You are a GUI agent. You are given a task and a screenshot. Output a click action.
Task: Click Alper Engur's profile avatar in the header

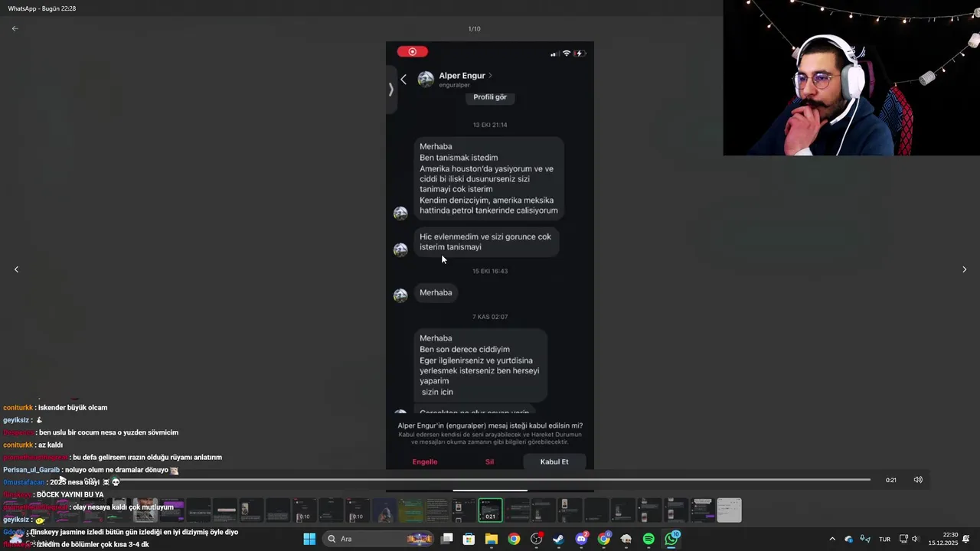click(x=426, y=79)
